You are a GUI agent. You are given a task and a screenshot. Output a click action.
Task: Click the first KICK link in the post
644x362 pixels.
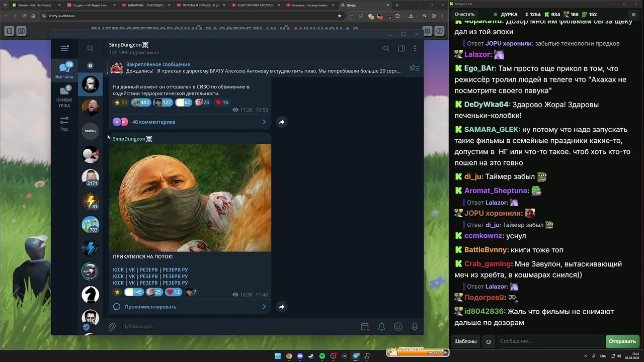(118, 270)
